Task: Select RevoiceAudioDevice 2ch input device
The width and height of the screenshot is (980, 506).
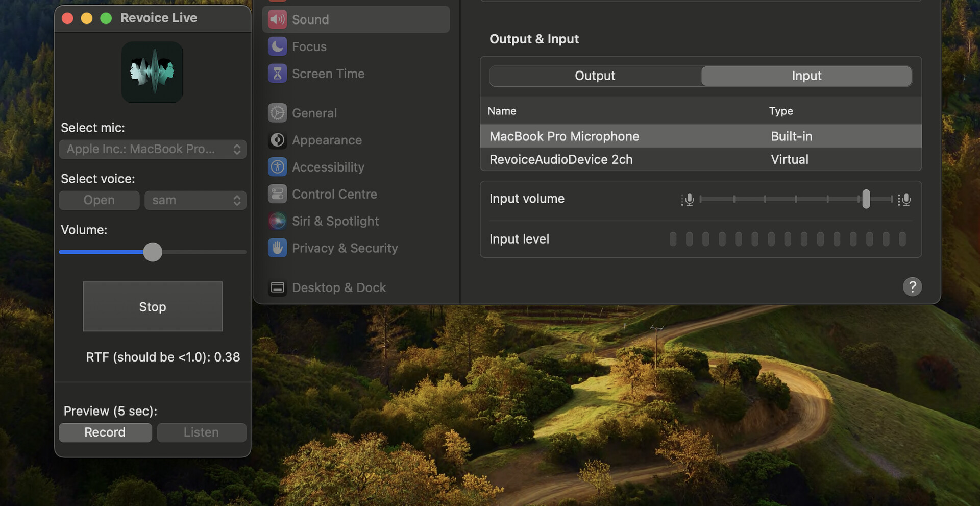Action: [701, 159]
